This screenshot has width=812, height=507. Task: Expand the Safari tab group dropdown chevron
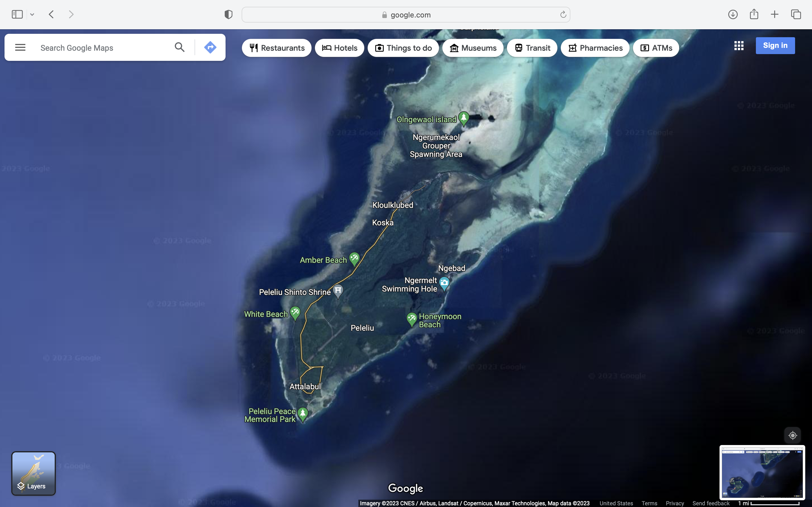[32, 14]
